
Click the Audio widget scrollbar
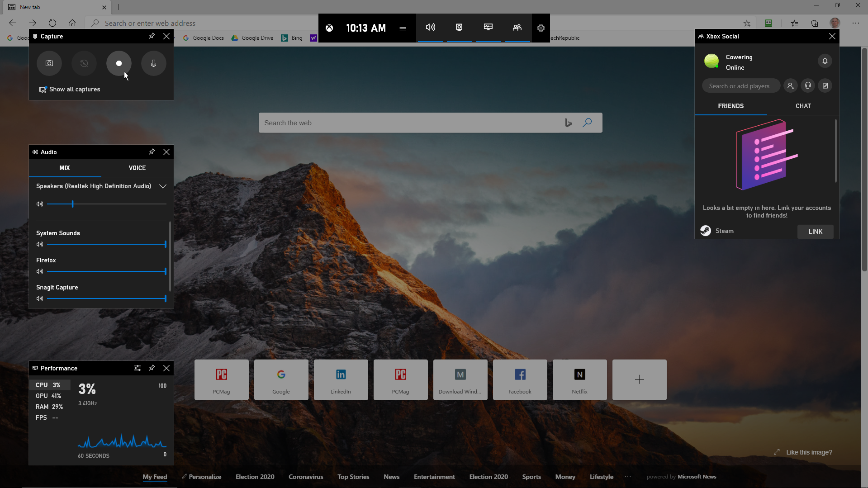[x=170, y=256]
